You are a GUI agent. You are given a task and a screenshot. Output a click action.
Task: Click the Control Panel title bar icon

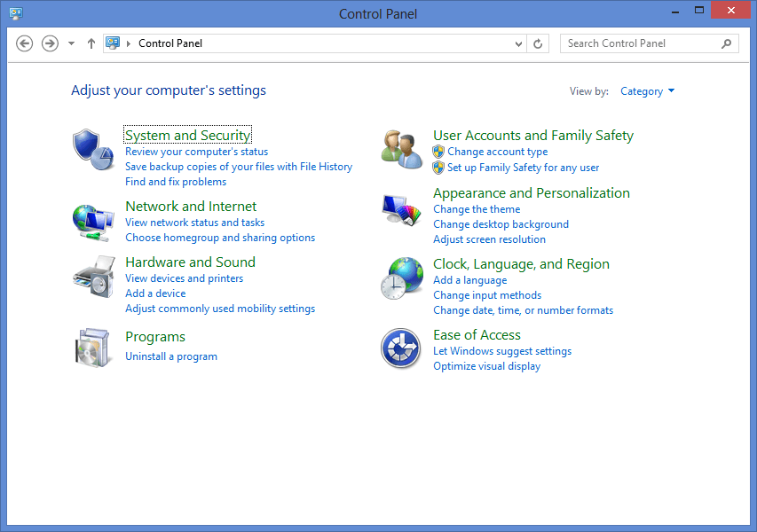(16, 13)
